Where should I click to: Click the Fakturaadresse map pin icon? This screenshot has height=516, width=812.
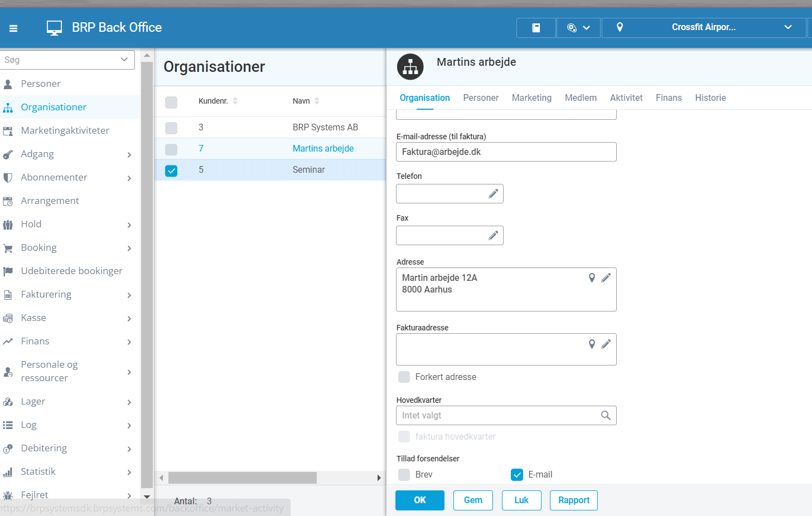pos(592,344)
